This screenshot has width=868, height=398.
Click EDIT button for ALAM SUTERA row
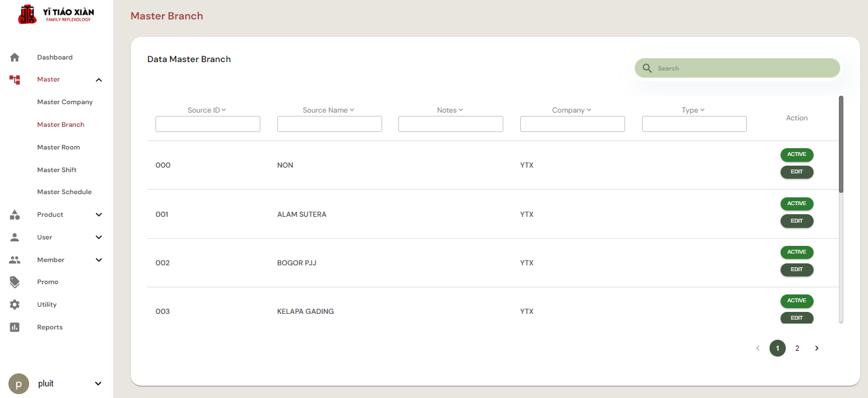tap(796, 221)
